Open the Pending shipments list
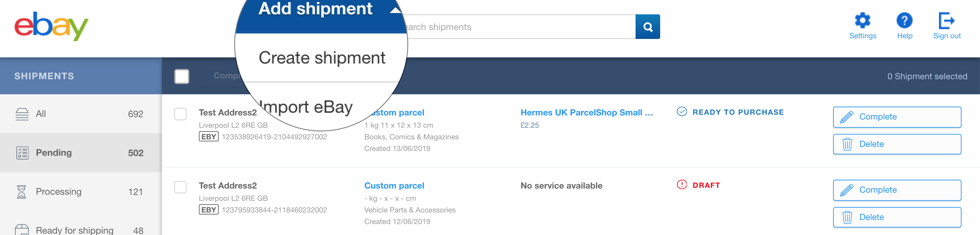 click(81, 152)
